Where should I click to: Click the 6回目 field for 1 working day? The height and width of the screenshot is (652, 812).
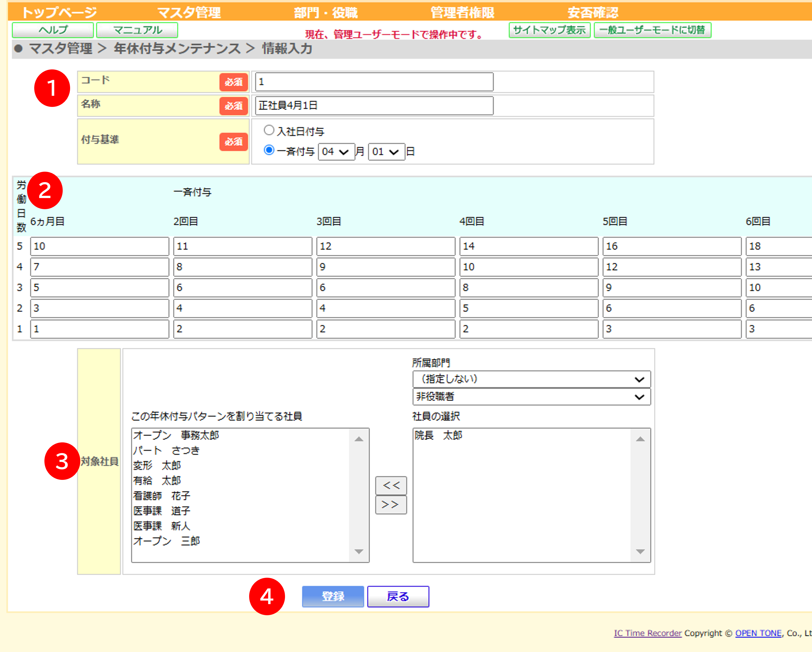pos(779,329)
